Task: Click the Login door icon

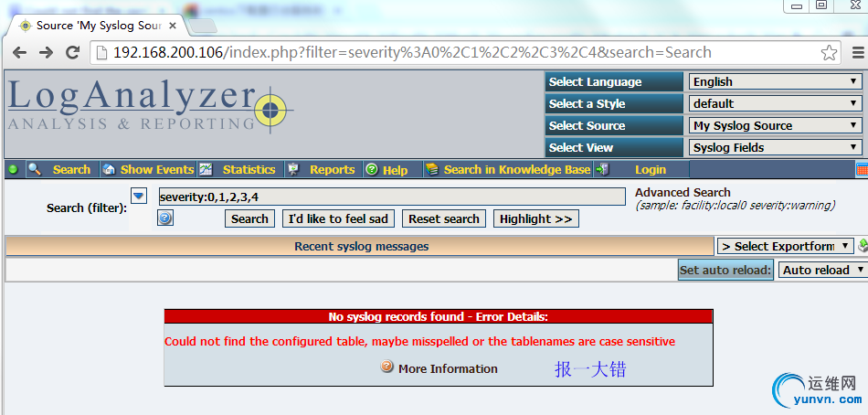Action: point(602,169)
